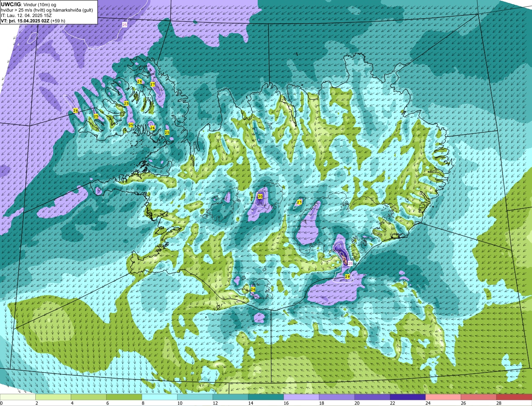Click the legend tick label 0
This screenshot has height=406, width=532.
coord(1,403)
